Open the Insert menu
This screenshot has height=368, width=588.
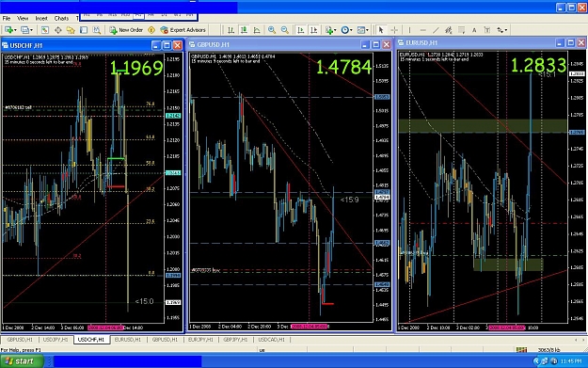coord(41,18)
